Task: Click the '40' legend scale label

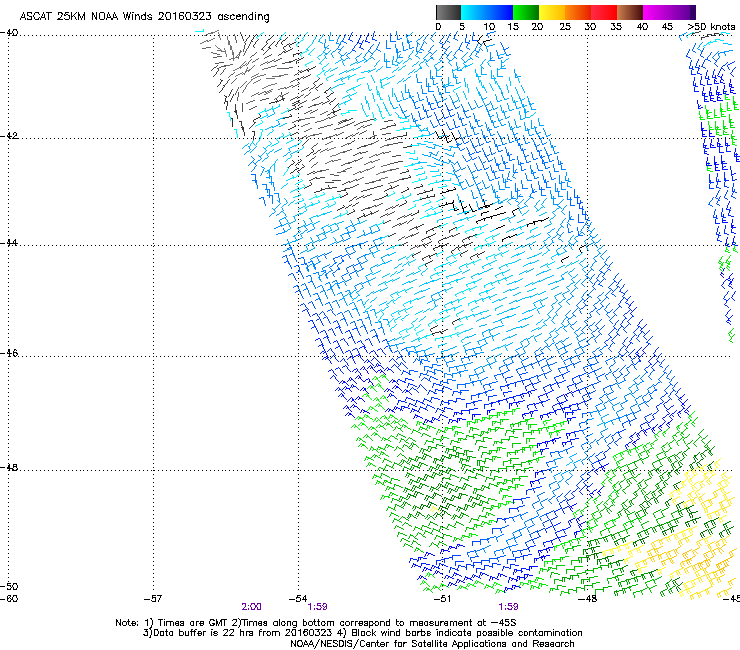Action: tap(642, 27)
